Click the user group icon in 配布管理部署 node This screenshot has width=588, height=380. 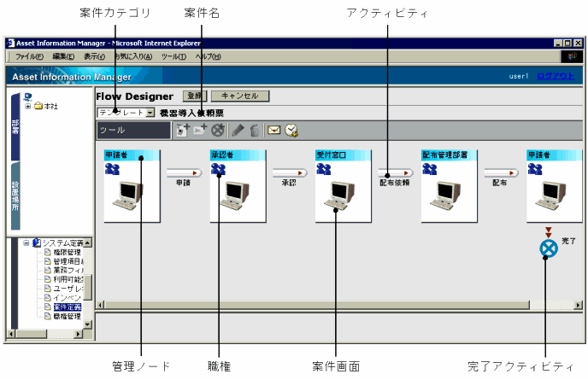(430, 169)
